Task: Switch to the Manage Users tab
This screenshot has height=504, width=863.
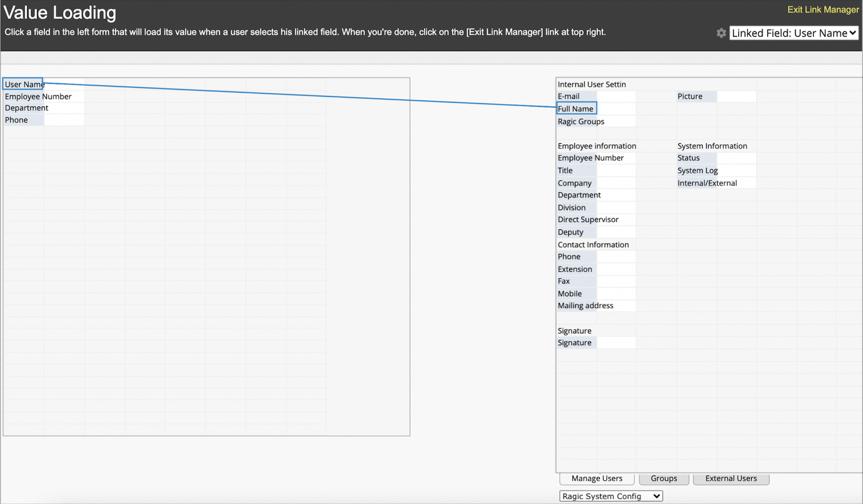Action: 597,479
